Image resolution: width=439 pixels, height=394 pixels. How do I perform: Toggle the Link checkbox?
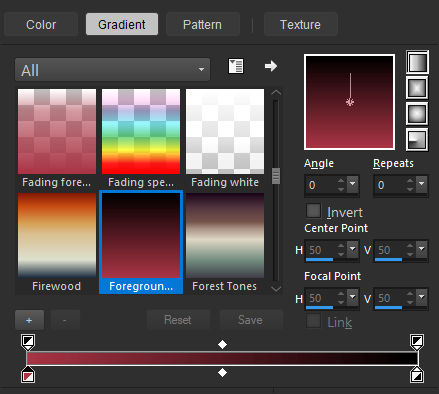313,321
